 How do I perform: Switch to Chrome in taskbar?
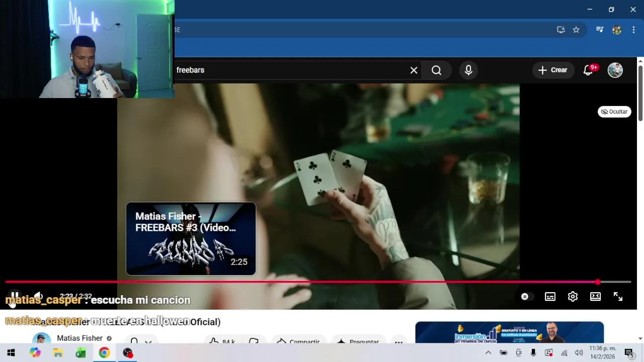click(104, 353)
